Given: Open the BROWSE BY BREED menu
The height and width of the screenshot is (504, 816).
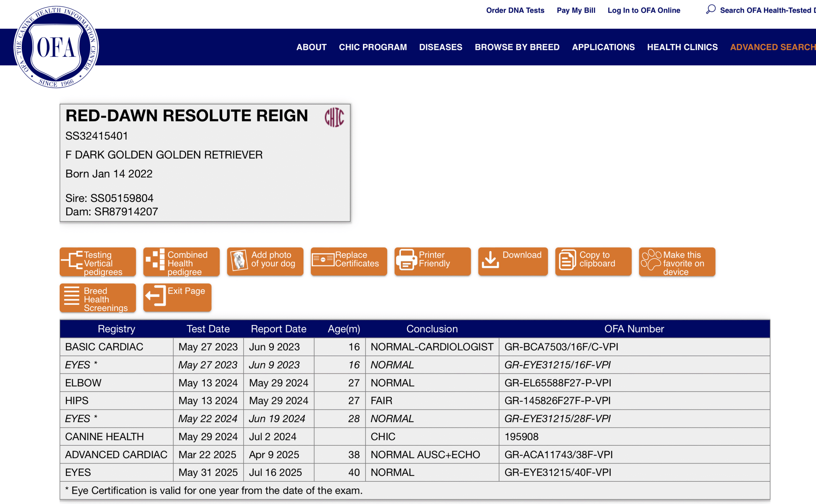Looking at the screenshot, I should [x=517, y=47].
